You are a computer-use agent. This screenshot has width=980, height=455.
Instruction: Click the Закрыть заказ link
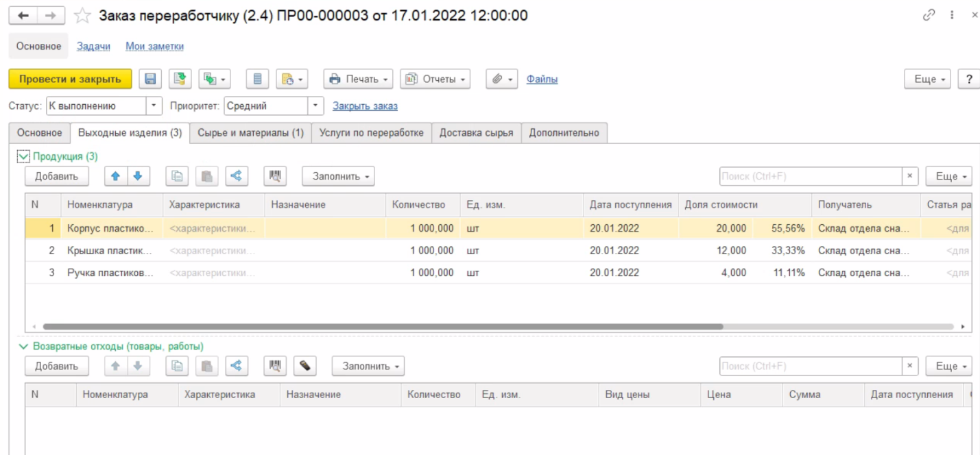point(365,106)
